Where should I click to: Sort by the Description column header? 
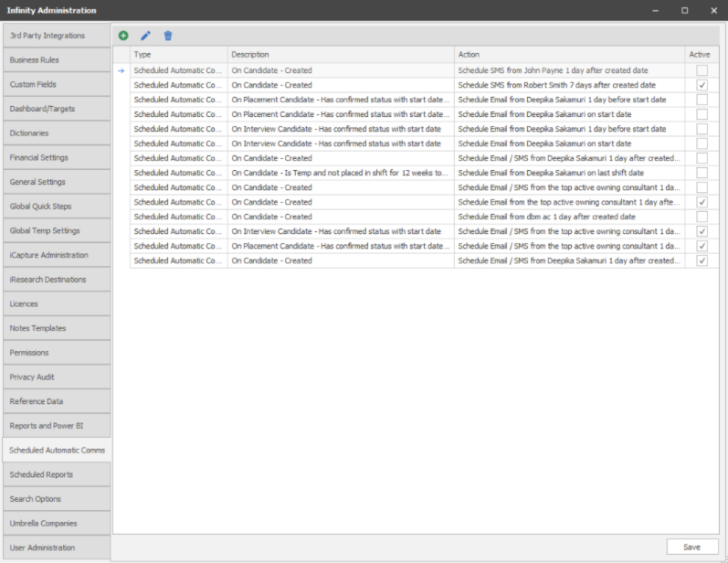click(x=340, y=55)
